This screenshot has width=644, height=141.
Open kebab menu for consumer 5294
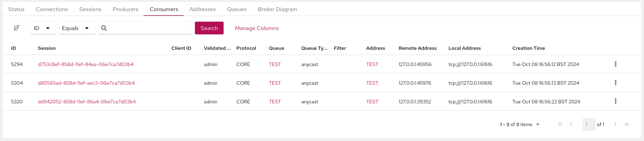(616, 64)
